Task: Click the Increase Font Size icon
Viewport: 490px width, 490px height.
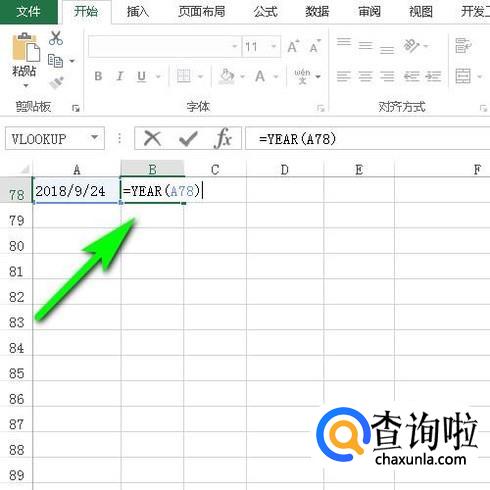Action: (293, 47)
